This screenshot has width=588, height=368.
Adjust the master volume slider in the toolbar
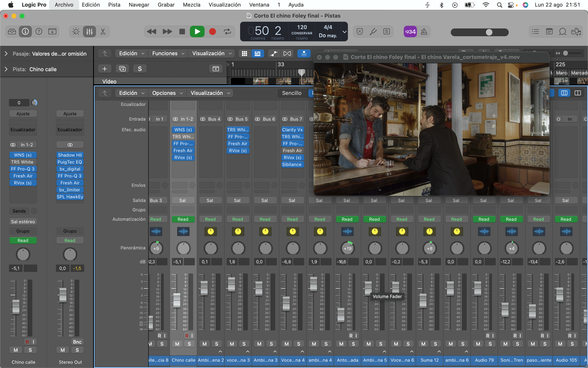[x=488, y=32]
